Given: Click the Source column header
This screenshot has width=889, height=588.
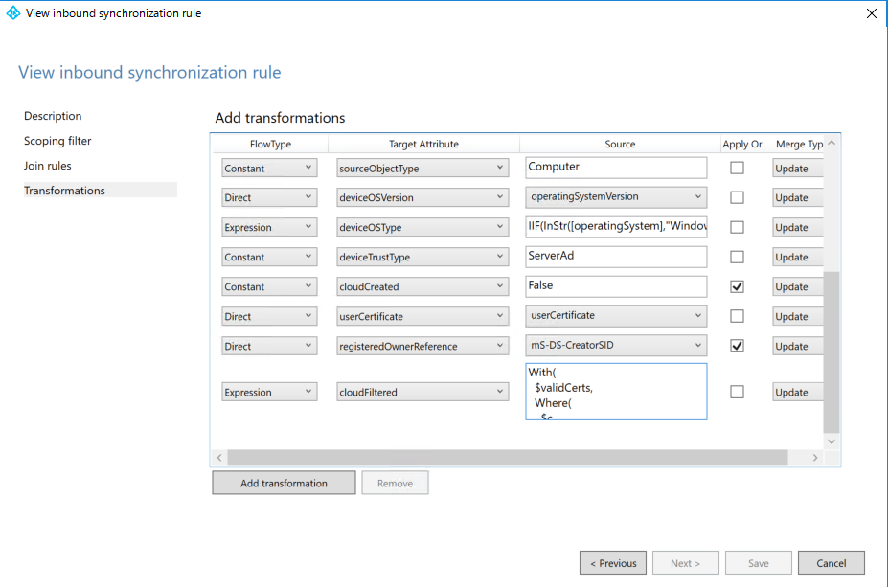Looking at the screenshot, I should click(620, 144).
